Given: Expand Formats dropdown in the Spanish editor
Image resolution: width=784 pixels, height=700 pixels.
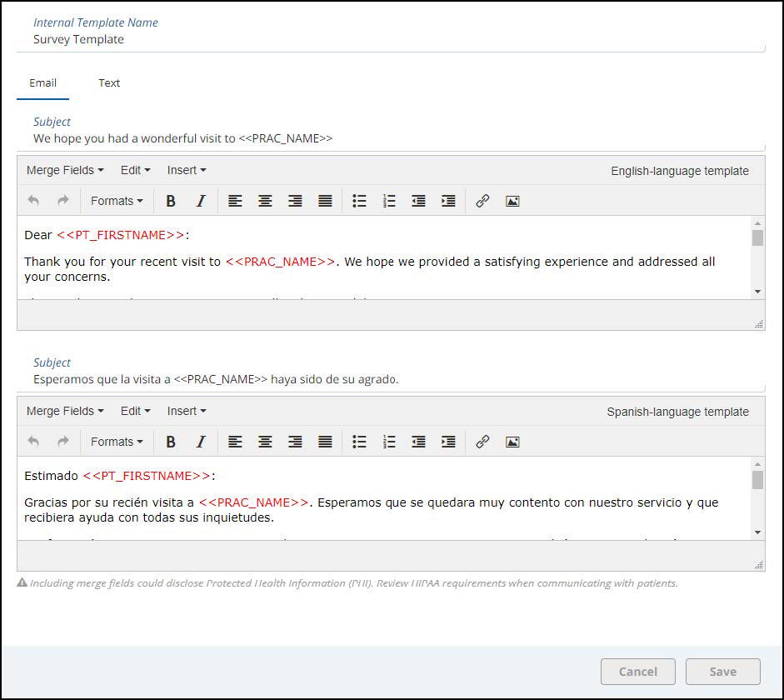Looking at the screenshot, I should pos(117,442).
